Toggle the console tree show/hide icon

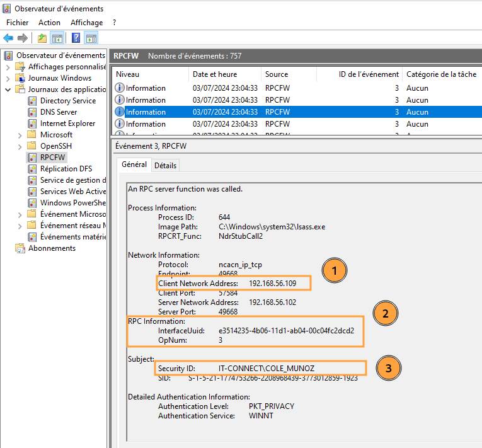click(57, 38)
